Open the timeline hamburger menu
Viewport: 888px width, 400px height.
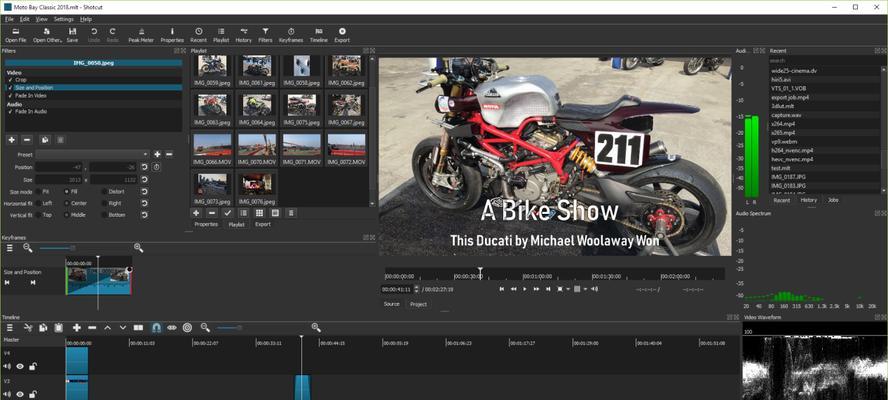pos(10,328)
